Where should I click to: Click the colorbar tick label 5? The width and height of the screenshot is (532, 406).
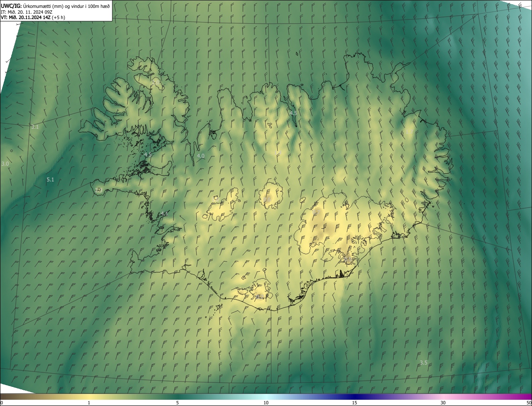pos(177,403)
